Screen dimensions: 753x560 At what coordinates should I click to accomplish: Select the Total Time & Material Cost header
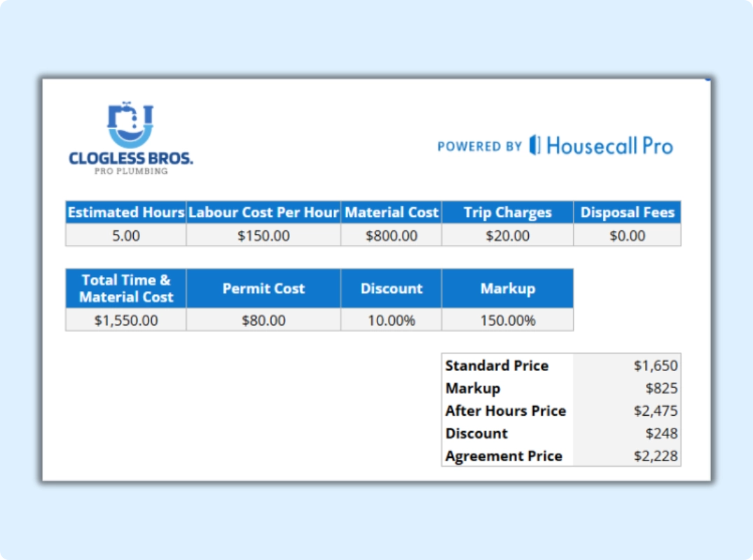click(125, 288)
